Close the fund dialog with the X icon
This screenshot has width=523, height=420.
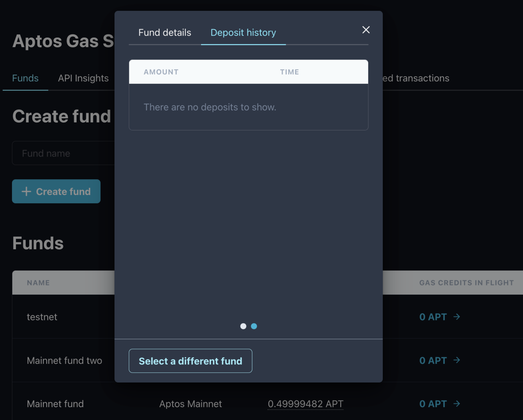click(x=366, y=30)
